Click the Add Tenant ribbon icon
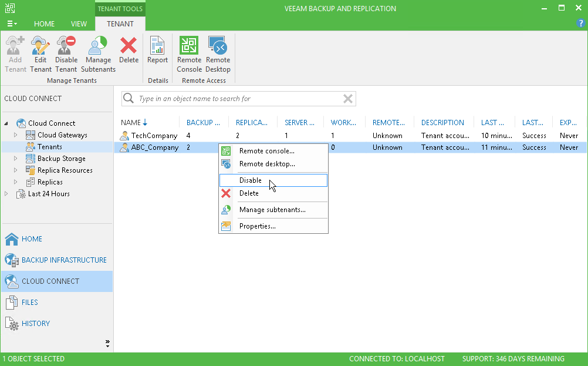Screen dimensions: 588x366 (15, 54)
